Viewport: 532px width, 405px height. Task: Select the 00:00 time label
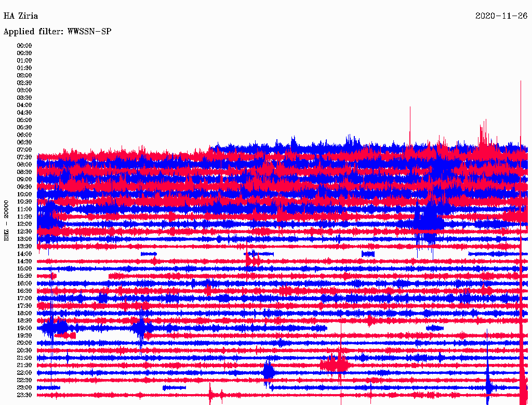click(24, 46)
